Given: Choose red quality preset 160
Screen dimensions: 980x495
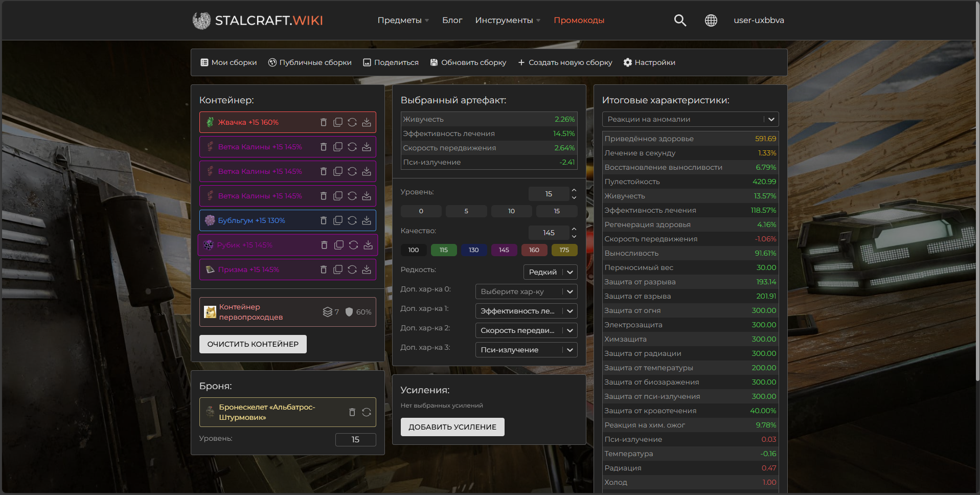Looking at the screenshot, I should tap(534, 250).
